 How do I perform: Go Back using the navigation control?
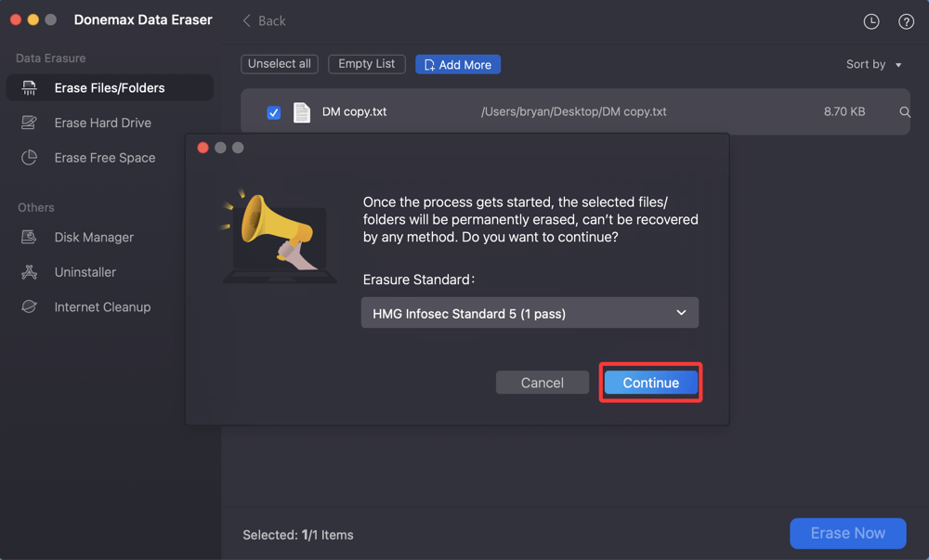pos(263,20)
